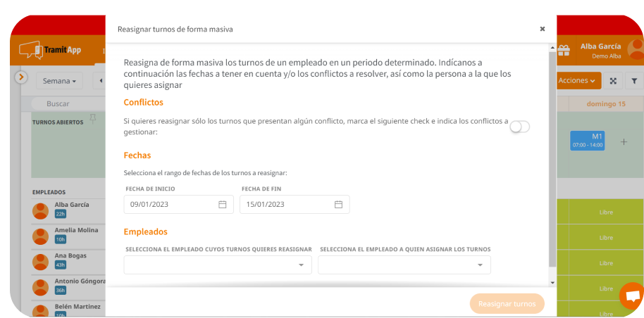The height and width of the screenshot is (318, 644).
Task: Open the chat support bubble
Action: click(x=632, y=296)
